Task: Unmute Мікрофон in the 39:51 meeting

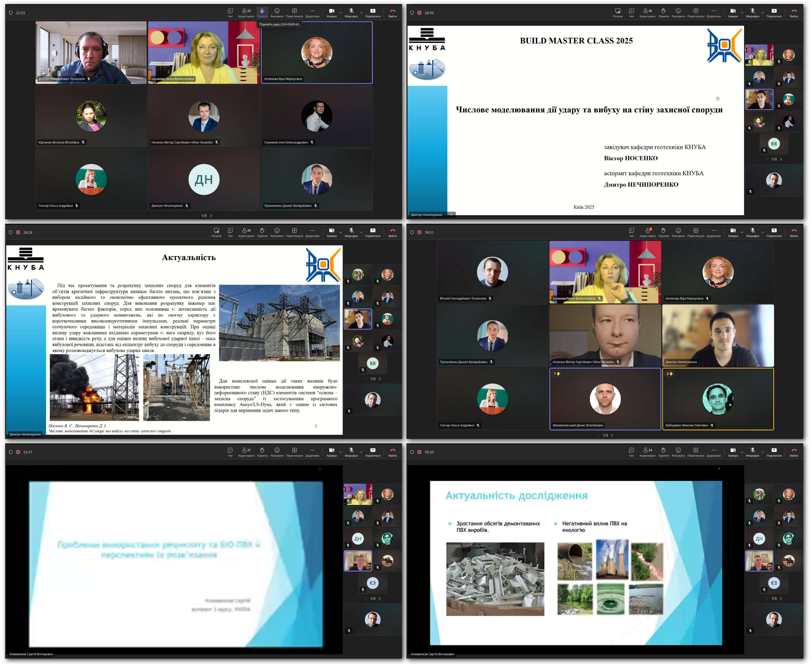Action: point(752,231)
